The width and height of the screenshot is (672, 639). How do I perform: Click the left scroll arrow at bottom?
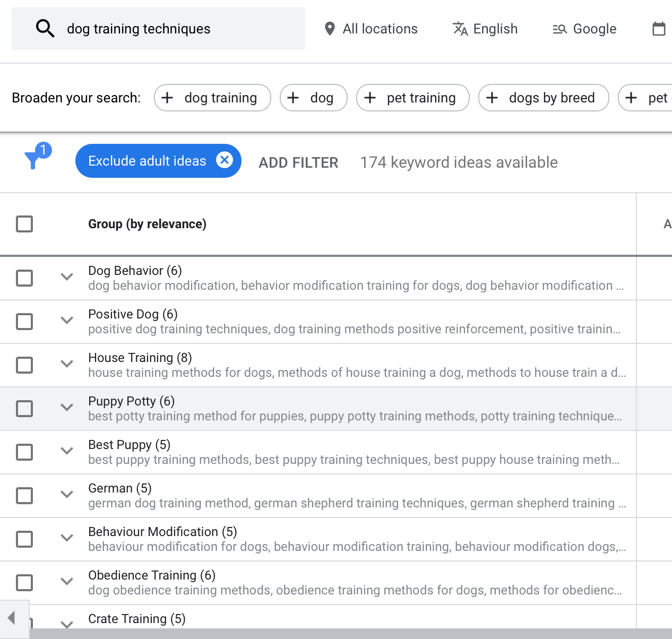pos(12,618)
